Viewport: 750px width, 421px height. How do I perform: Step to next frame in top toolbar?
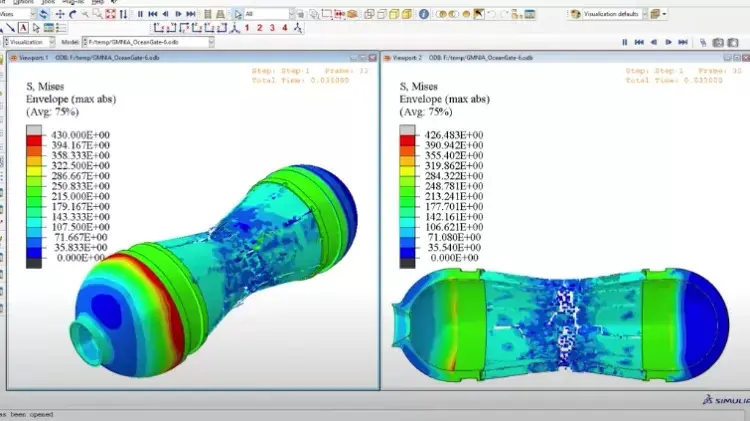pos(178,14)
